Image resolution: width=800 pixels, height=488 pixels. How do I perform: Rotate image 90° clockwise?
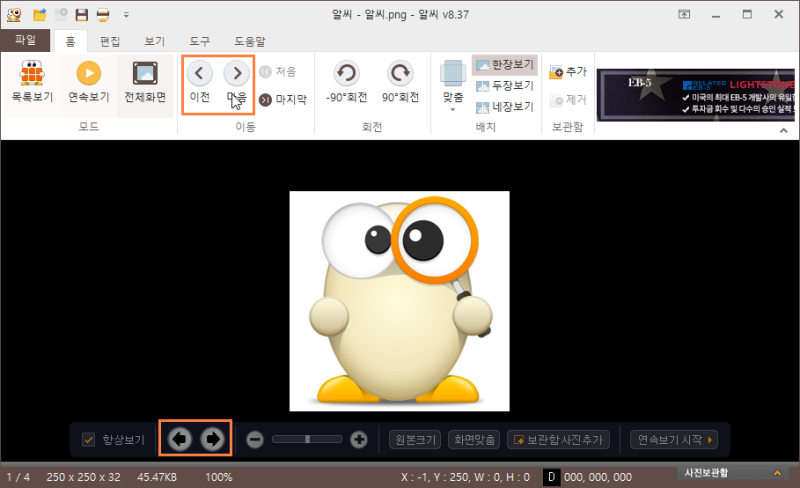pos(401,82)
